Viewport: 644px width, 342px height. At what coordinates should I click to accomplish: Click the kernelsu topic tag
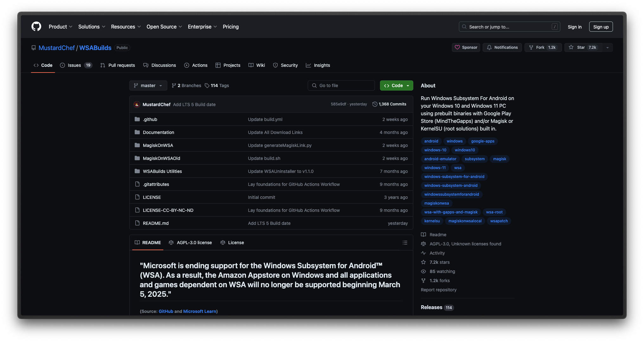pyautogui.click(x=432, y=221)
